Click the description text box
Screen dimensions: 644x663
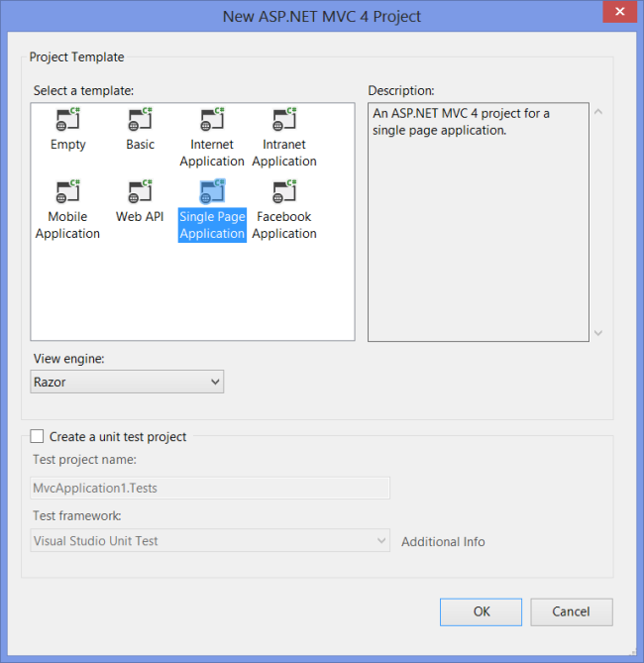[x=479, y=222]
